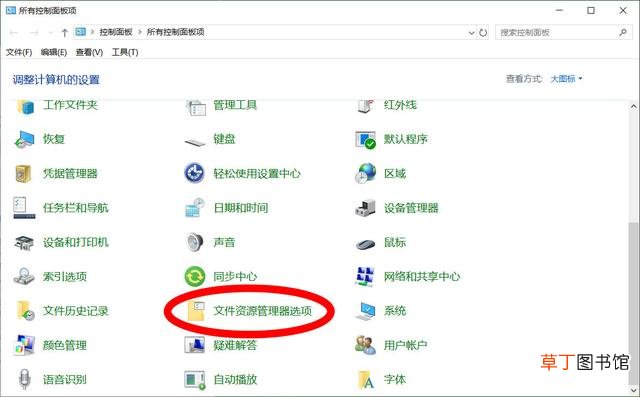Click the 轻松使用设置中心 label text
Image resolution: width=640 pixels, height=397 pixels.
tap(257, 173)
